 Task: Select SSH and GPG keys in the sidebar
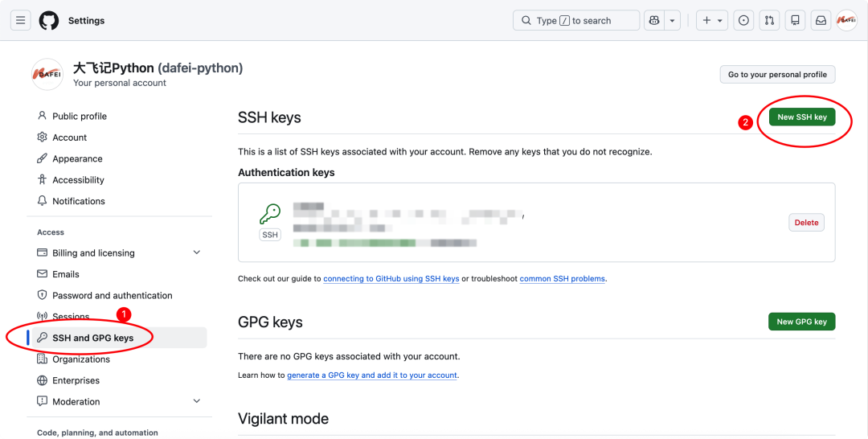coord(92,338)
